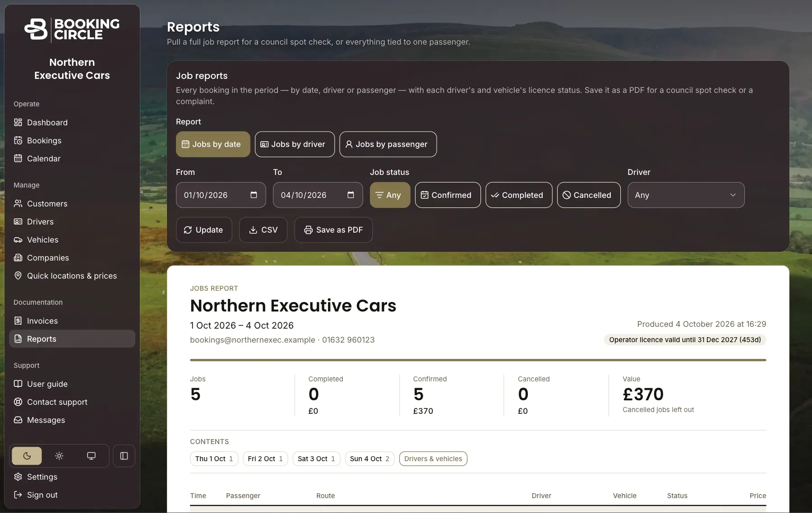Jump to Sun 4 Oct section
Screen dimensions: 812x513
coord(370,459)
